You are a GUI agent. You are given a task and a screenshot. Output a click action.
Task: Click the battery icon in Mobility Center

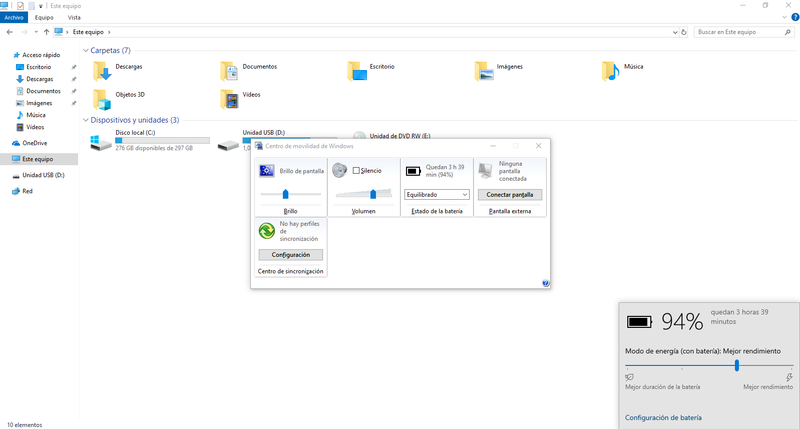point(413,171)
